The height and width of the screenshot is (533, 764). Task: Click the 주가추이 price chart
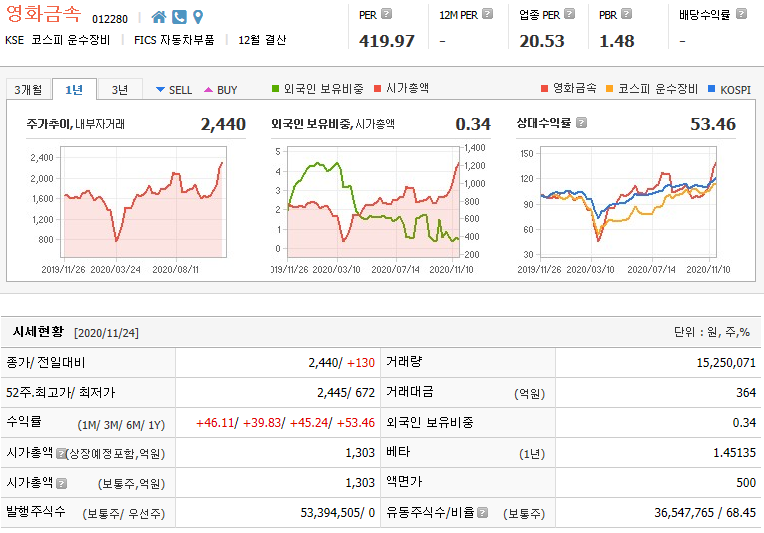143,202
